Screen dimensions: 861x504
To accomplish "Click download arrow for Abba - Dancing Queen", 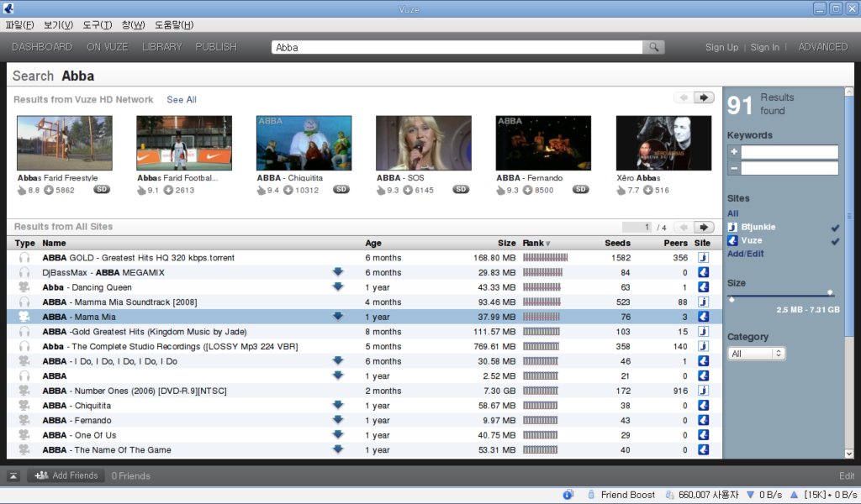I will click(338, 286).
